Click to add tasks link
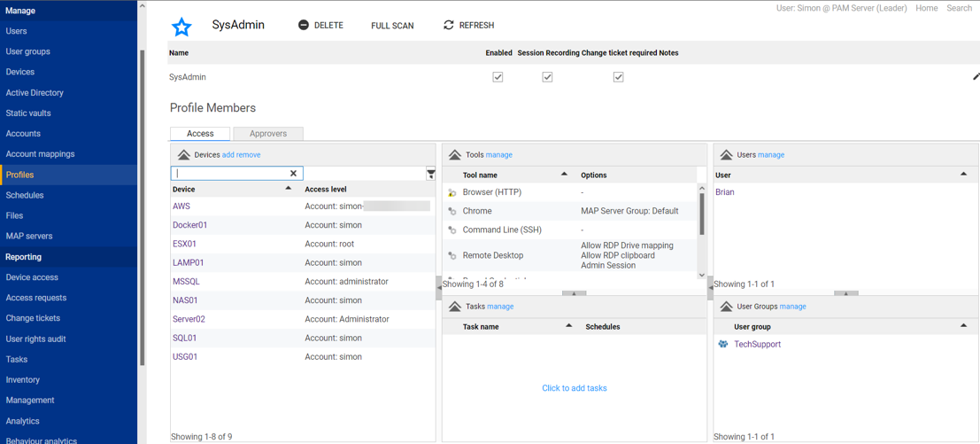Screen dimensions: 980x444 tap(574, 388)
